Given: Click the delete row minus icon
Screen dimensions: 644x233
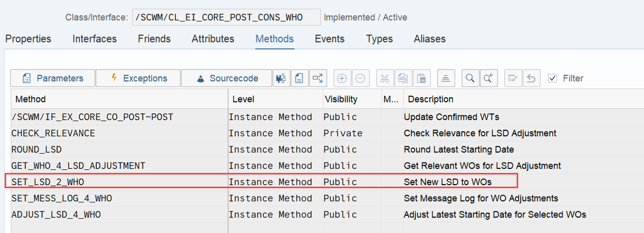Looking at the screenshot, I should [x=360, y=78].
